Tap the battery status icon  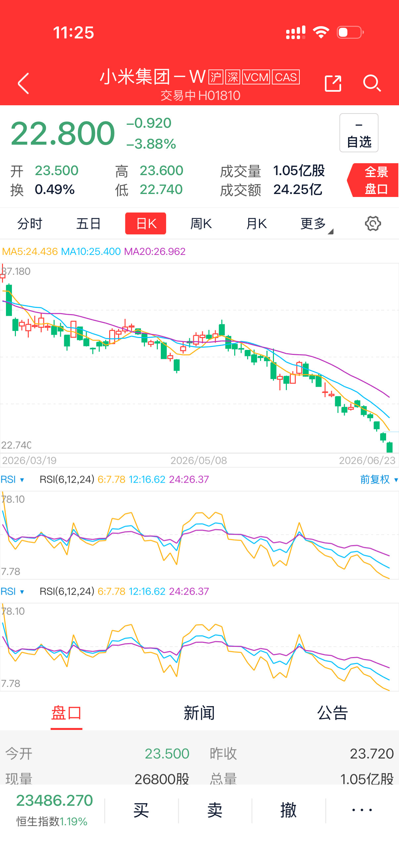click(x=350, y=32)
